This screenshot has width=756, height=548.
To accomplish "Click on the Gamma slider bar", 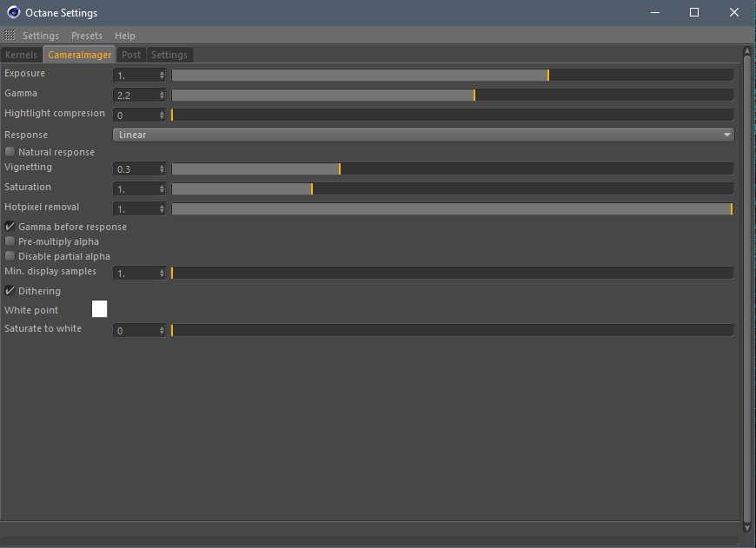I will tap(453, 95).
